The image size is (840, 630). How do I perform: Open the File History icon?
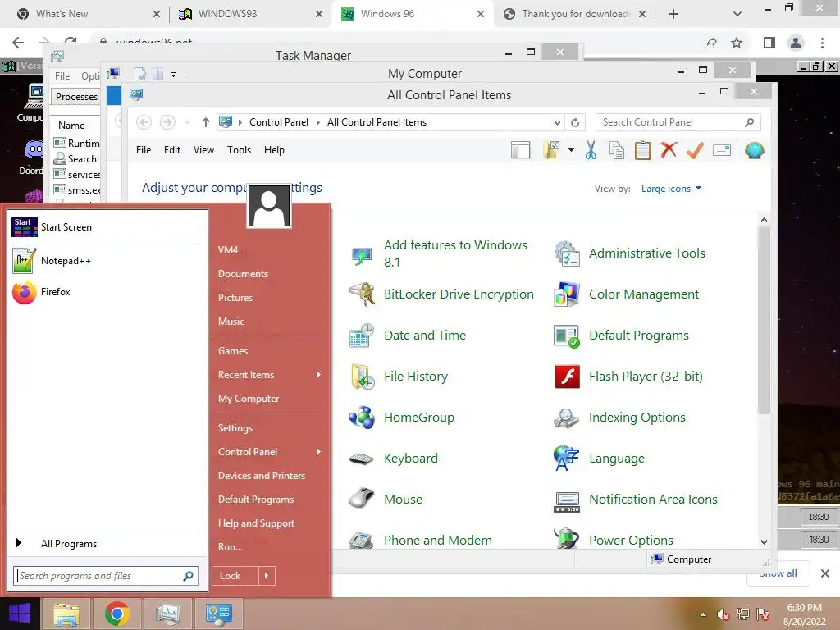362,376
